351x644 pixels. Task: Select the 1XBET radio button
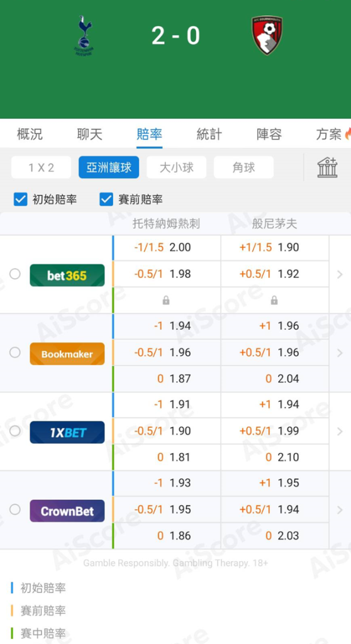click(15, 431)
